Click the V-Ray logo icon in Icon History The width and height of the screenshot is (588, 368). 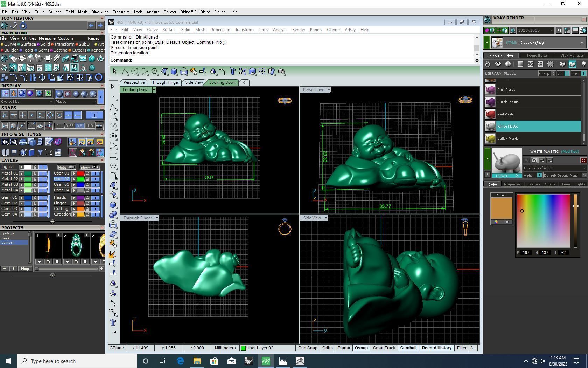tap(5, 26)
